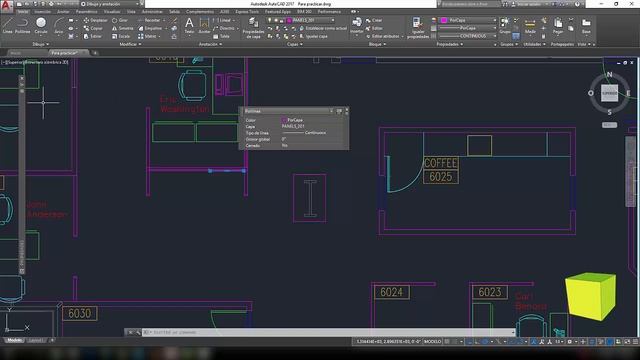Expand the Capas panel

[295, 44]
